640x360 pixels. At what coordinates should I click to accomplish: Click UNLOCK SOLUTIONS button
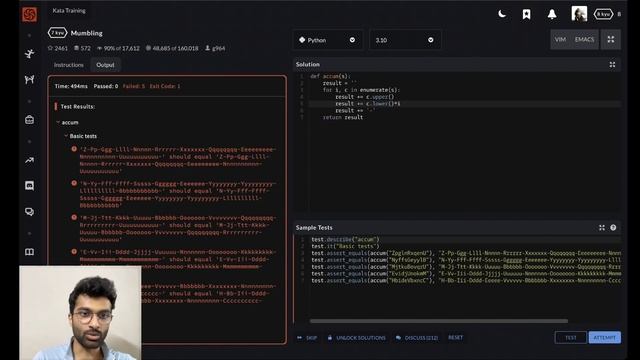356,338
